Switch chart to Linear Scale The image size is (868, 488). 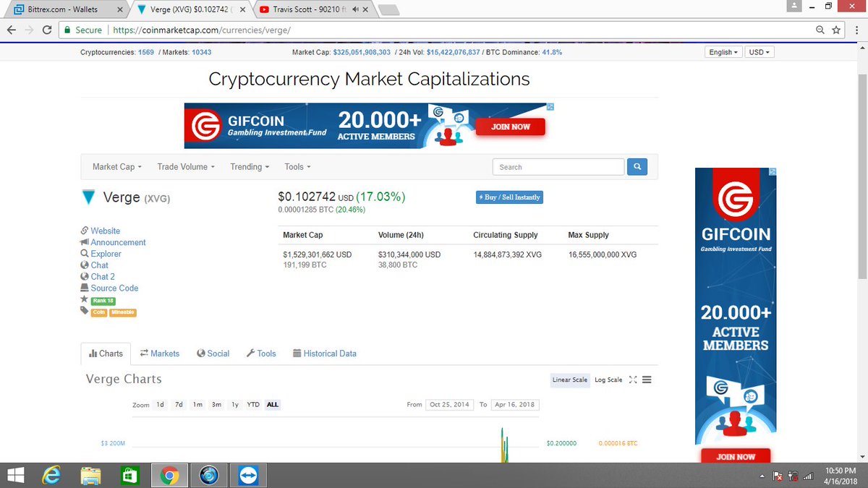click(x=570, y=380)
